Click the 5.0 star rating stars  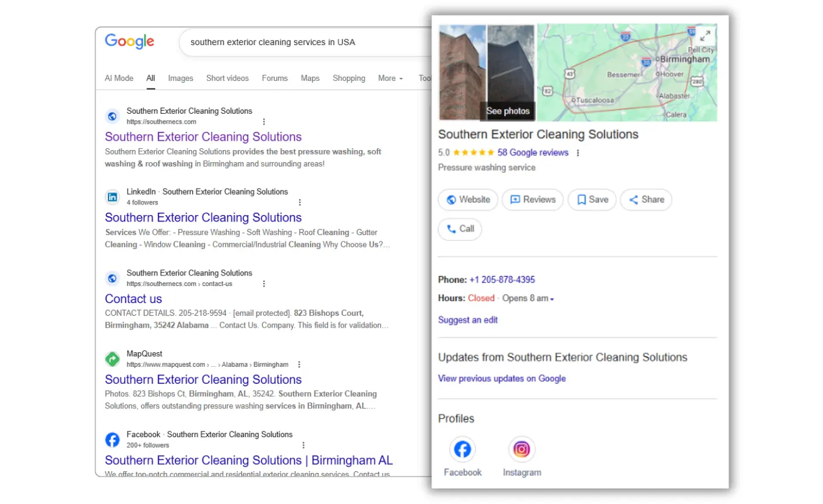point(474,152)
